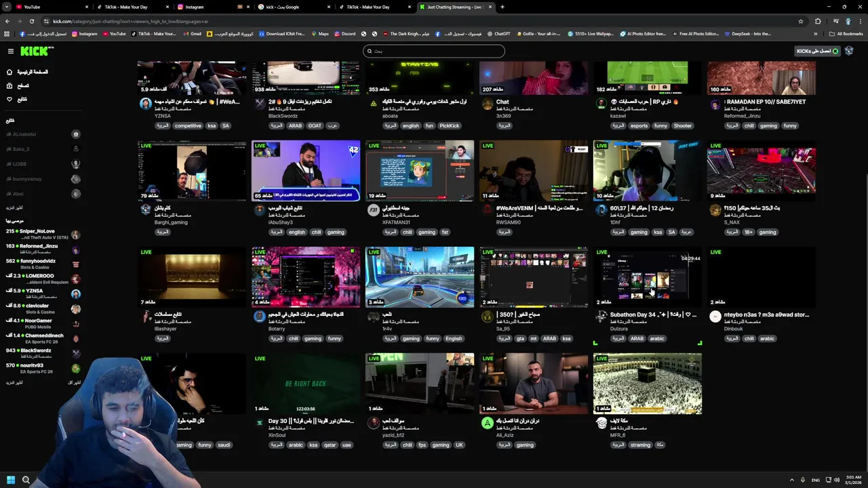Expand hidden bookmarks via the chevron
This screenshot has height=488, width=868.
coord(816,34)
